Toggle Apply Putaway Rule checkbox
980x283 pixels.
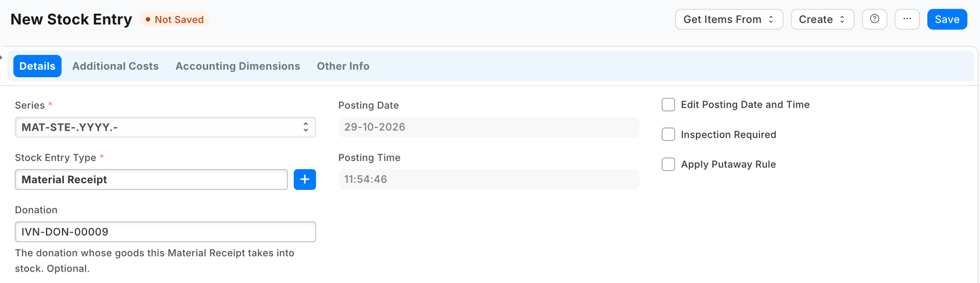[x=669, y=164]
